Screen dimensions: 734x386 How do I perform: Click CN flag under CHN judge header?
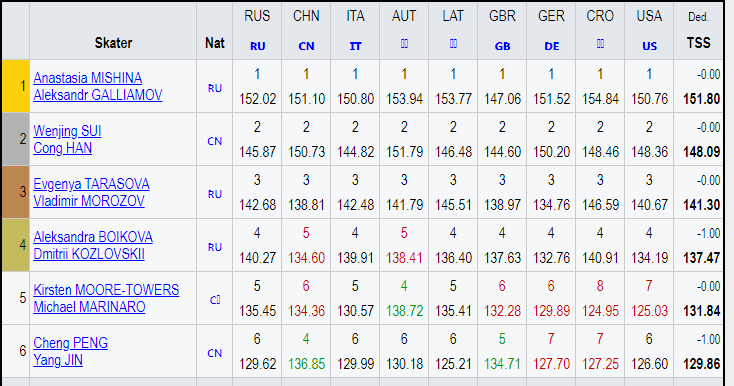(306, 46)
